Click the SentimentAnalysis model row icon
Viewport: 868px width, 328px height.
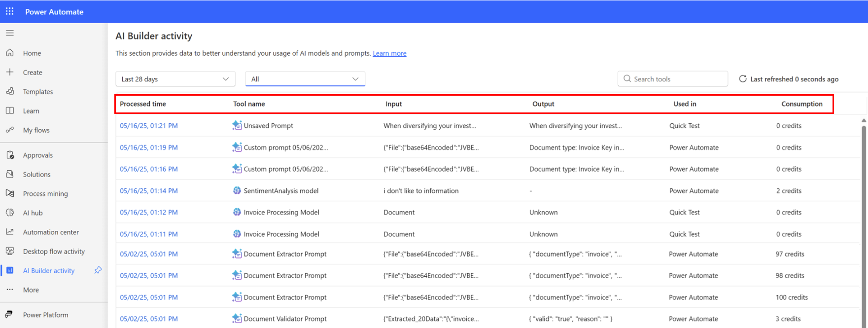coord(237,190)
